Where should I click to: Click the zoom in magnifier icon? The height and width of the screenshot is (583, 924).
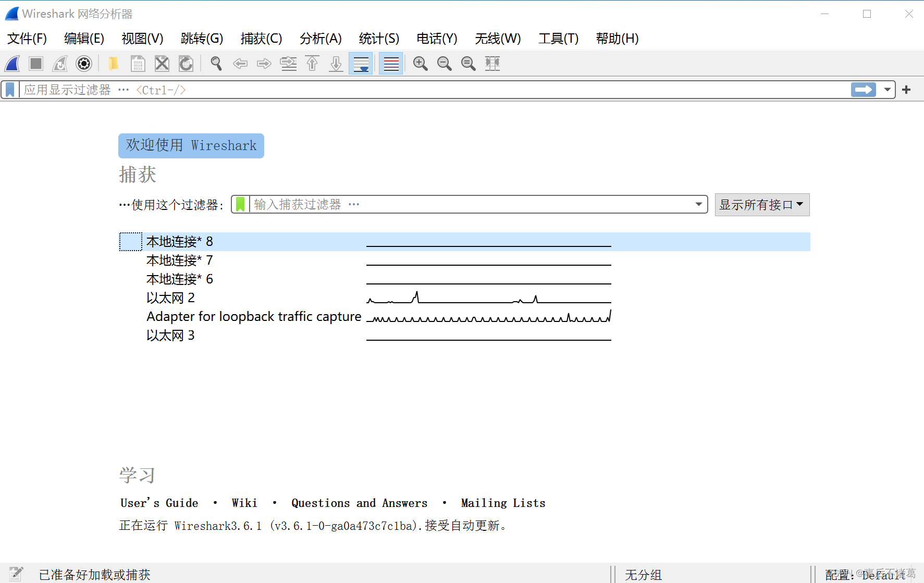[420, 64]
